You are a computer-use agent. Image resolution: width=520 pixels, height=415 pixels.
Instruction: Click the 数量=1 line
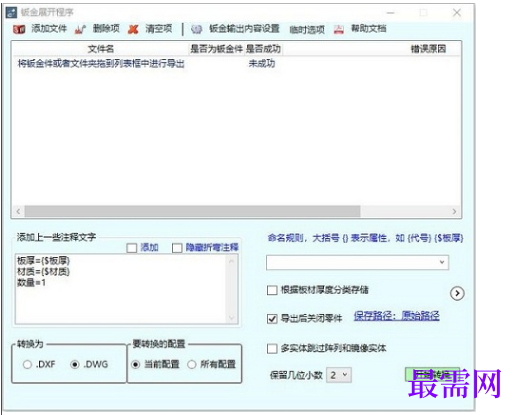tap(31, 283)
